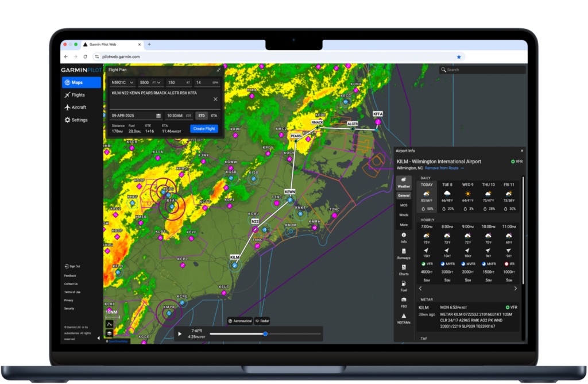
Task: Collapse the left sidebar with the arrow
Action: point(99,338)
